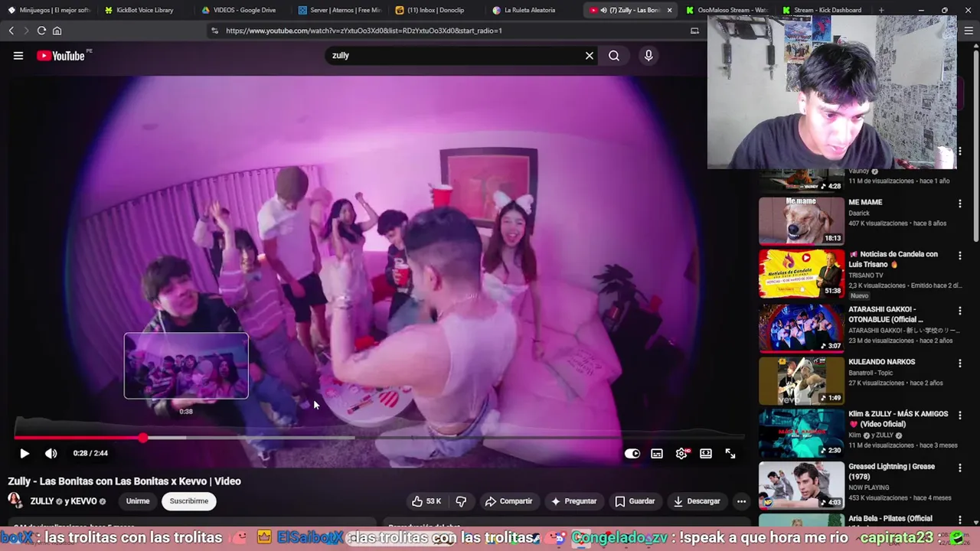Toggle subtitles with the captions icon
The width and height of the screenshot is (980, 551).
[x=657, y=454]
